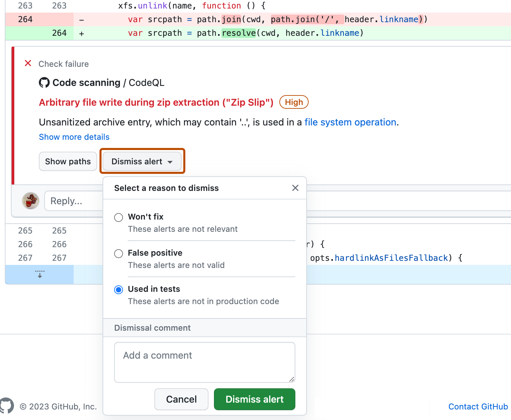Image resolution: width=511 pixels, height=420 pixels.
Task: Click the GitHub logo in the footer
Action: point(6,406)
